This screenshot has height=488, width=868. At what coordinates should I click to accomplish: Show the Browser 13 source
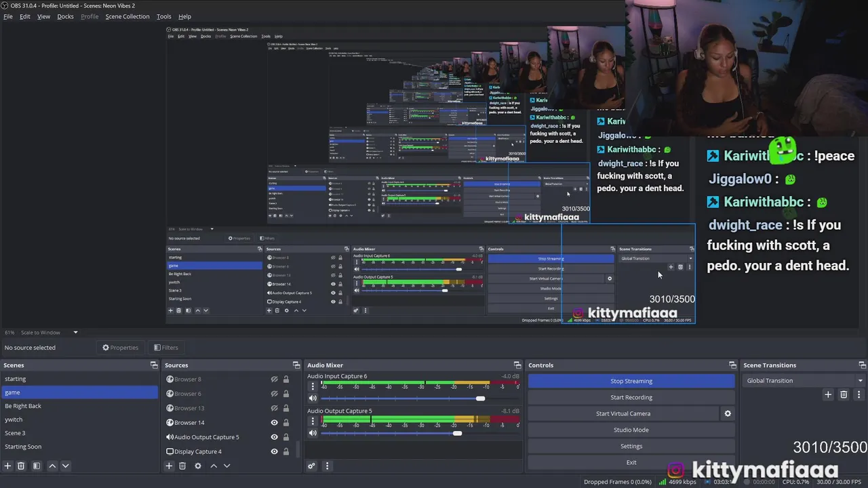[275, 408]
